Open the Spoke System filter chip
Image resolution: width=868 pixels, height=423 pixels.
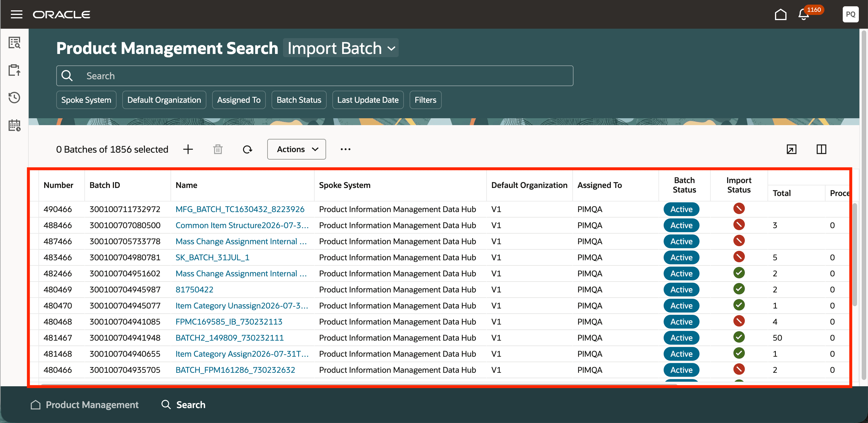click(x=86, y=100)
